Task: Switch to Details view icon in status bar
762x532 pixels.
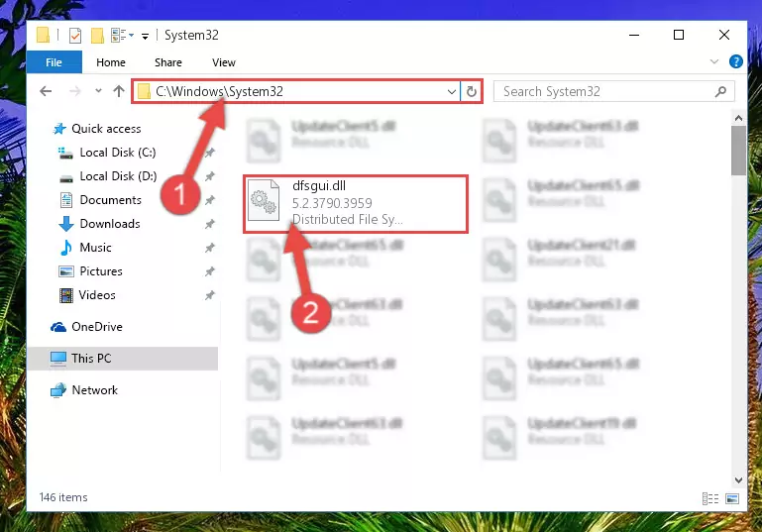Action: (710, 498)
